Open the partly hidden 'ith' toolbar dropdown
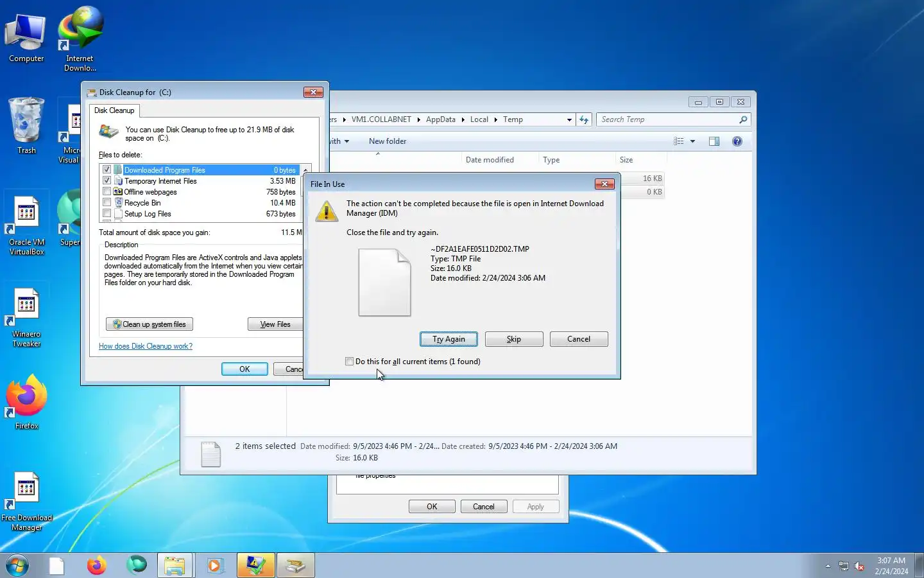This screenshot has height=578, width=924. (339, 141)
